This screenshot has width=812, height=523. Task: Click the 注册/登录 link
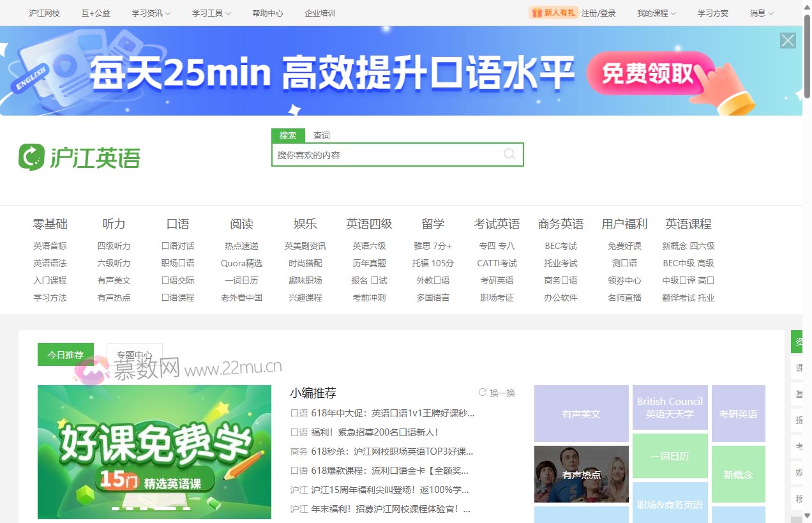(598, 12)
